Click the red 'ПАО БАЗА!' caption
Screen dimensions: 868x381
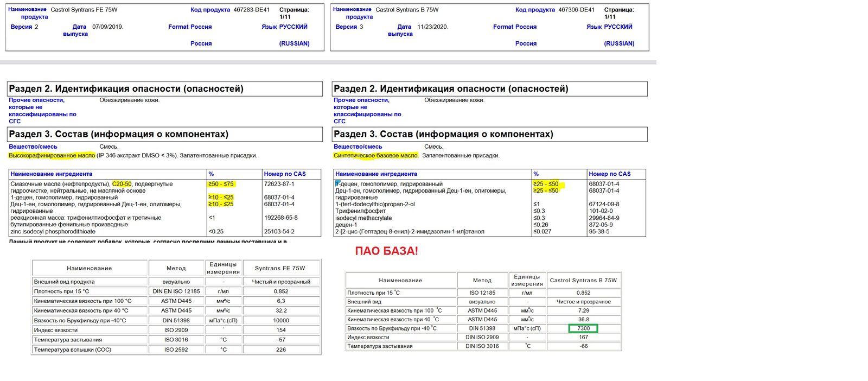pos(386,251)
